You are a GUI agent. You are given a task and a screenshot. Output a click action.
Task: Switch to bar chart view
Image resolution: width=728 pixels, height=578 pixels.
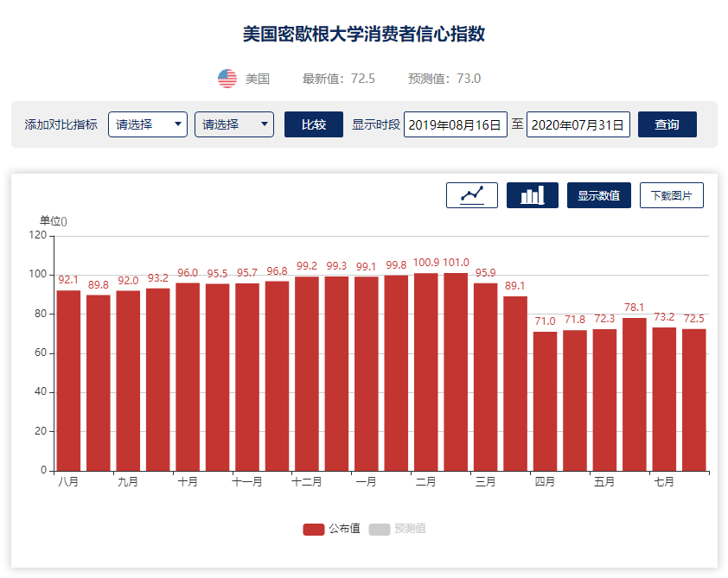click(532, 195)
